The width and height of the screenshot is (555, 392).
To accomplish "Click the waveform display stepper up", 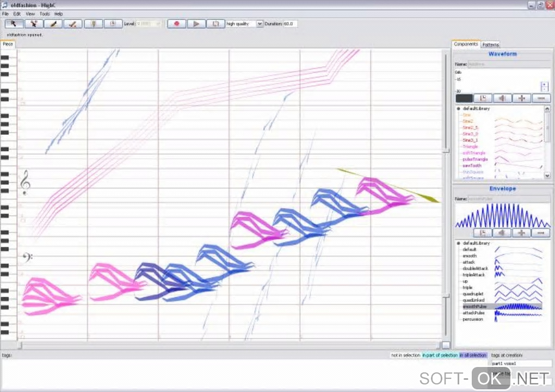I will 544,85.
